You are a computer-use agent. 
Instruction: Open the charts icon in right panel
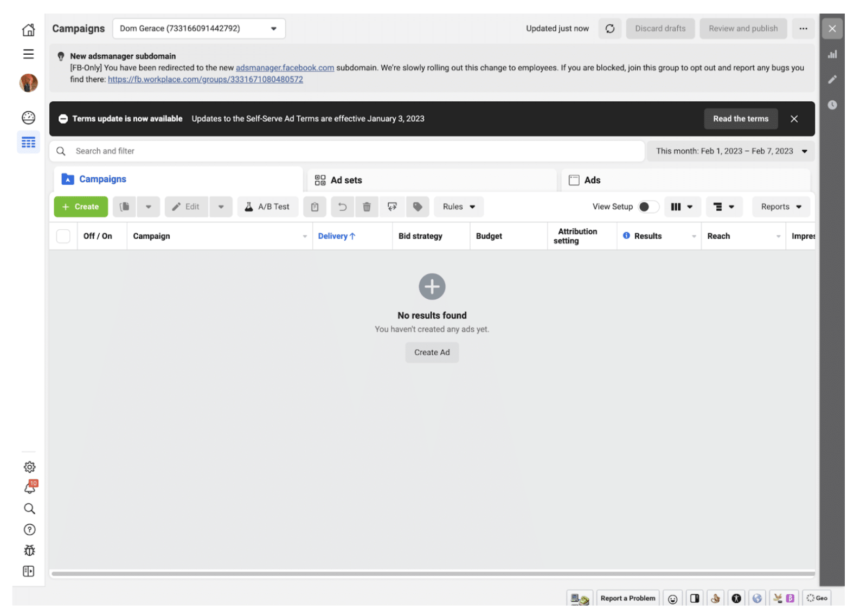point(832,54)
